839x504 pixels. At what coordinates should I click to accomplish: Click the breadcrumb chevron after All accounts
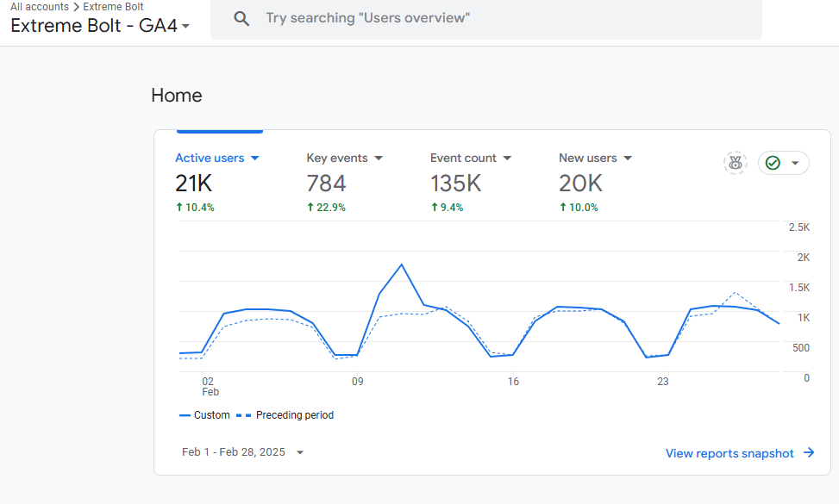click(76, 7)
